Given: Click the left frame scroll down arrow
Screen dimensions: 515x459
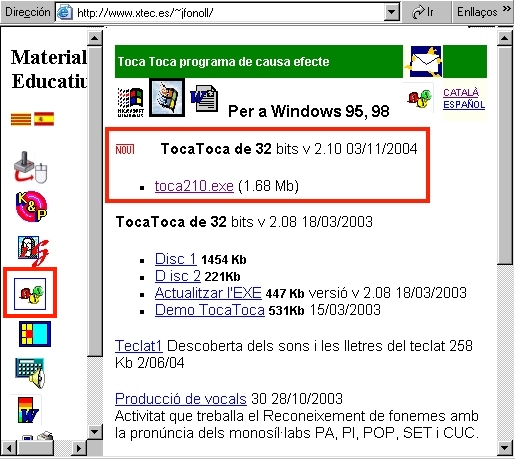Looking at the screenshot, I should point(95,432).
